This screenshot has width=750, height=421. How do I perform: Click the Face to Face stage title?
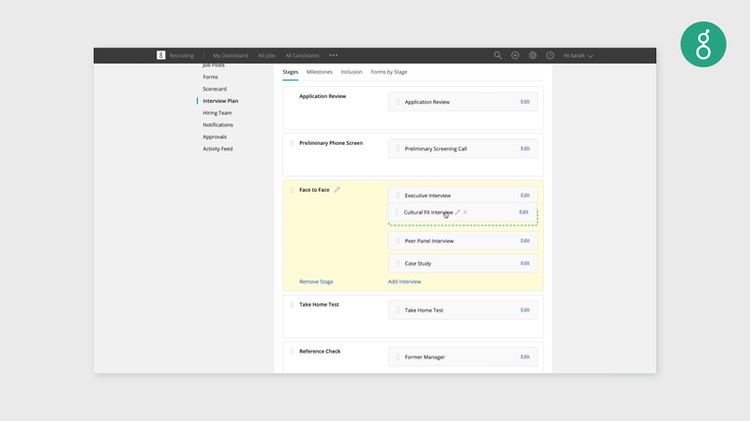click(x=314, y=190)
